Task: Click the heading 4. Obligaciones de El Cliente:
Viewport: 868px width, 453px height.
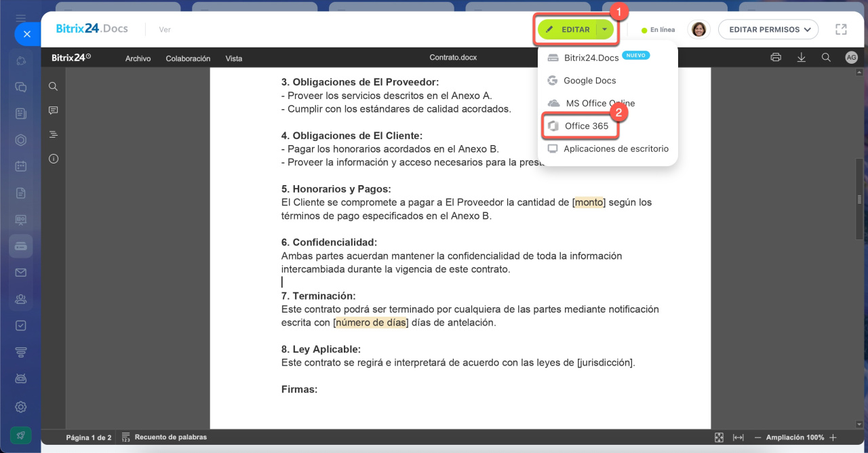Action: [352, 136]
